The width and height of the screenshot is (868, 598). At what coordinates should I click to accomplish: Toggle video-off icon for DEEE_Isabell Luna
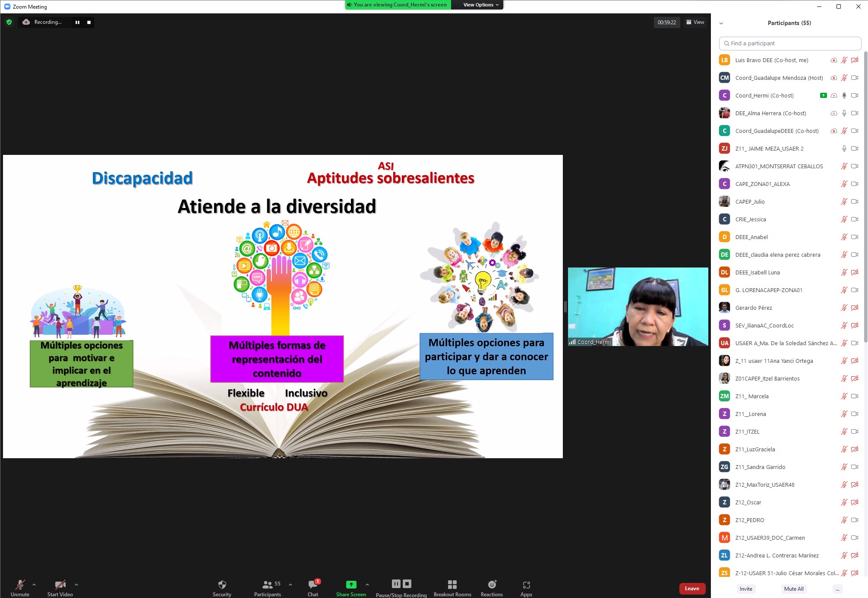tap(854, 272)
